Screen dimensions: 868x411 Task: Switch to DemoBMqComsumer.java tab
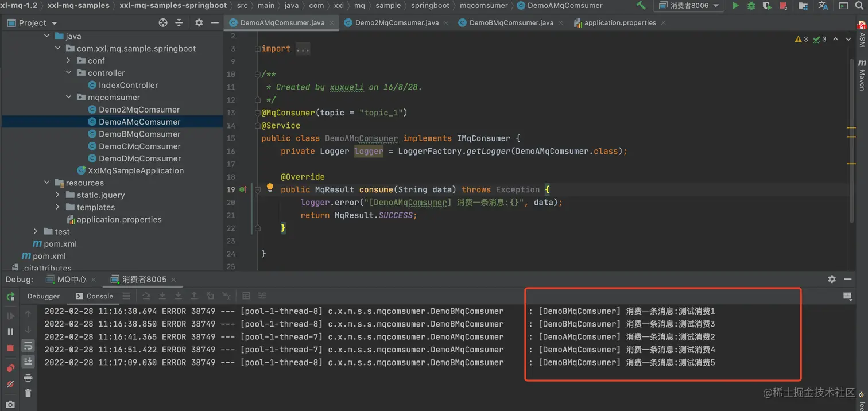click(x=511, y=23)
